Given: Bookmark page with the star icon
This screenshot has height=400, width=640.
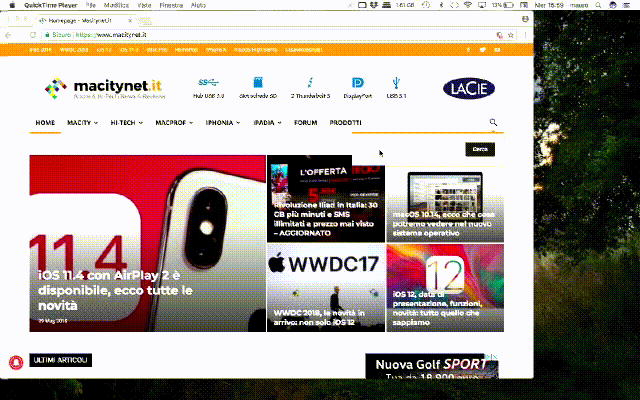Looking at the screenshot, I should click(510, 36).
